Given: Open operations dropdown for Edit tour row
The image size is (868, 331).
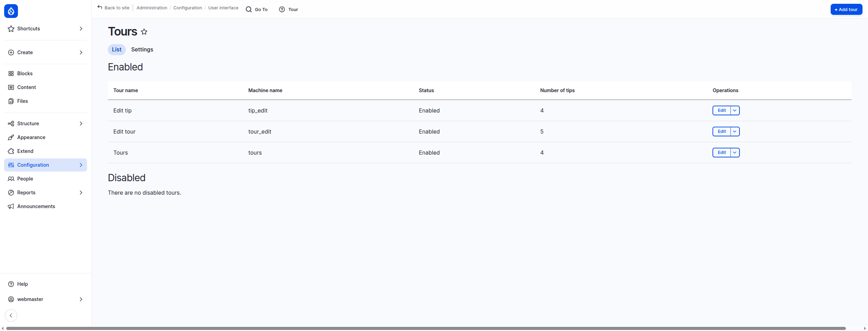Looking at the screenshot, I should [735, 132].
